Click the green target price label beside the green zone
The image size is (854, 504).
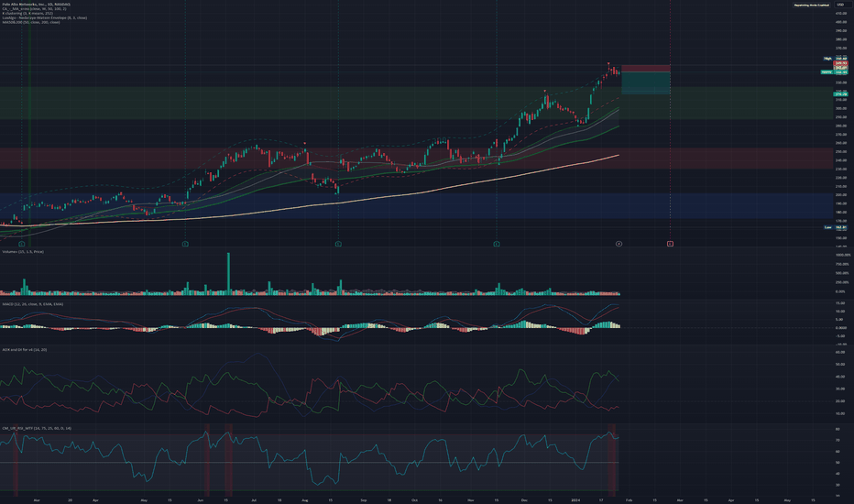tap(840, 94)
